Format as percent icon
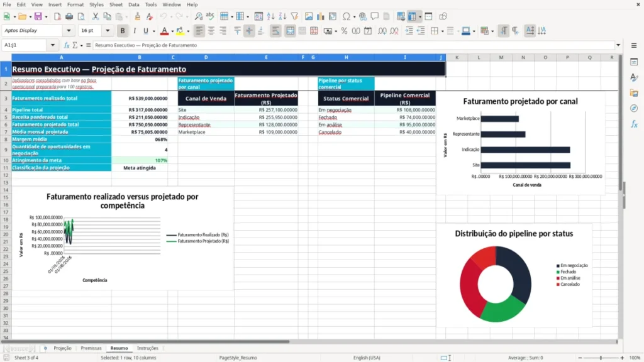This screenshot has width=644, height=362. point(344,31)
